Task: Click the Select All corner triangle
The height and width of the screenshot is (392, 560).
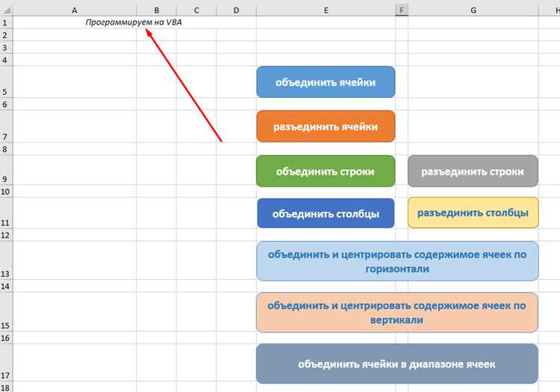Action: tap(7, 9)
